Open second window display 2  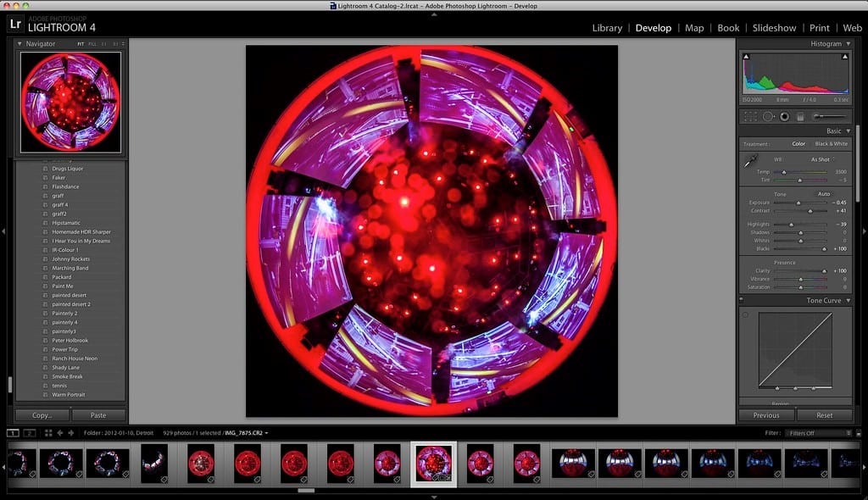[x=30, y=433]
